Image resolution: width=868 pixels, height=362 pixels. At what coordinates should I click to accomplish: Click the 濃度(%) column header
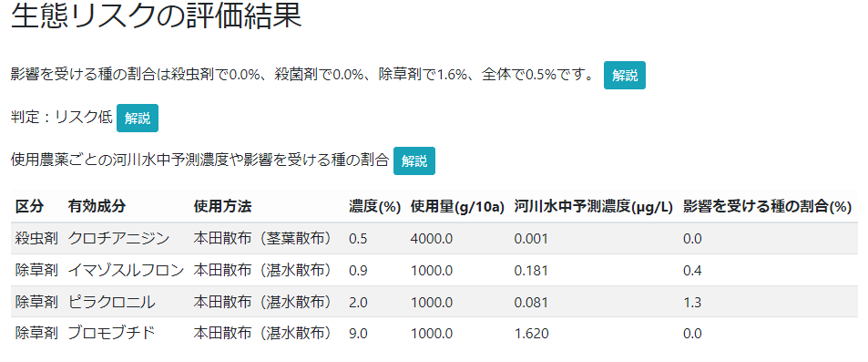point(374,207)
